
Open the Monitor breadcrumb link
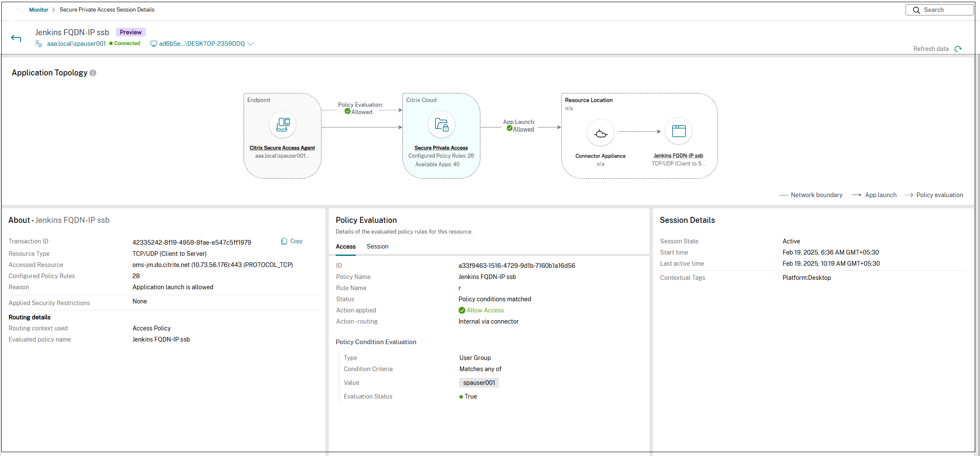[x=39, y=9]
